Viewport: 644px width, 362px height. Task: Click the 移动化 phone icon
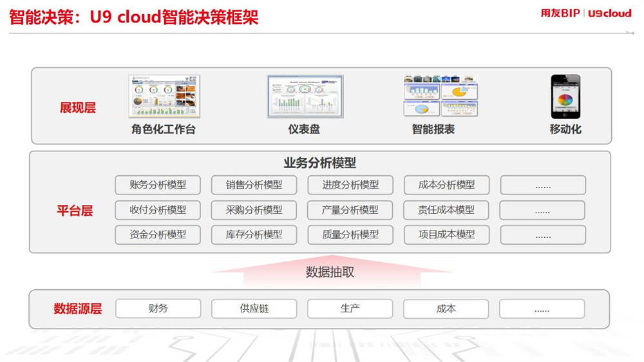tap(565, 97)
